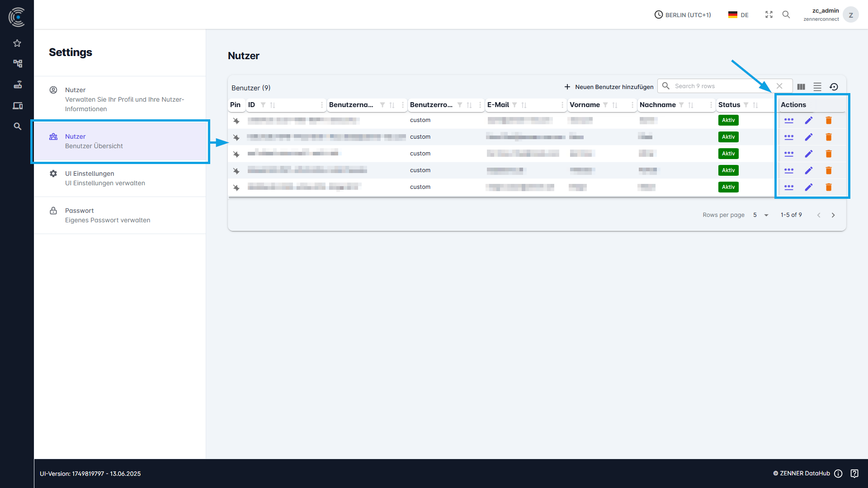
Task: Reset the table via the restore icon
Action: 834,86
